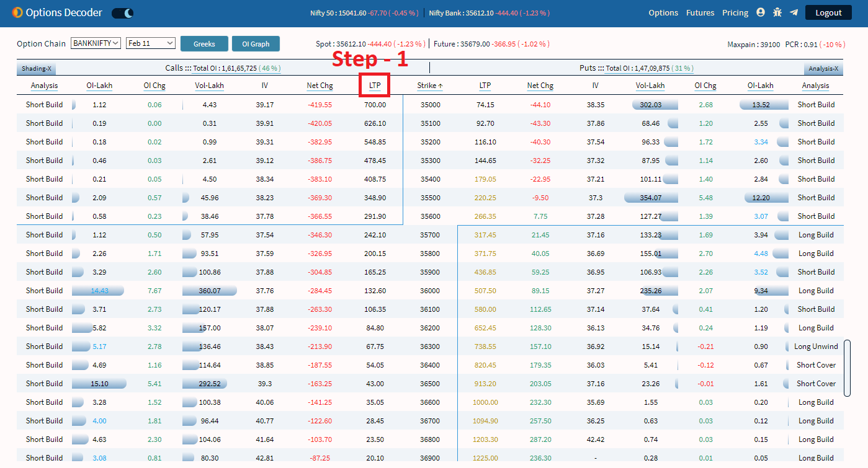The width and height of the screenshot is (868, 468).
Task: Open the Telegram paper-plane icon
Action: pyautogui.click(x=794, y=12)
